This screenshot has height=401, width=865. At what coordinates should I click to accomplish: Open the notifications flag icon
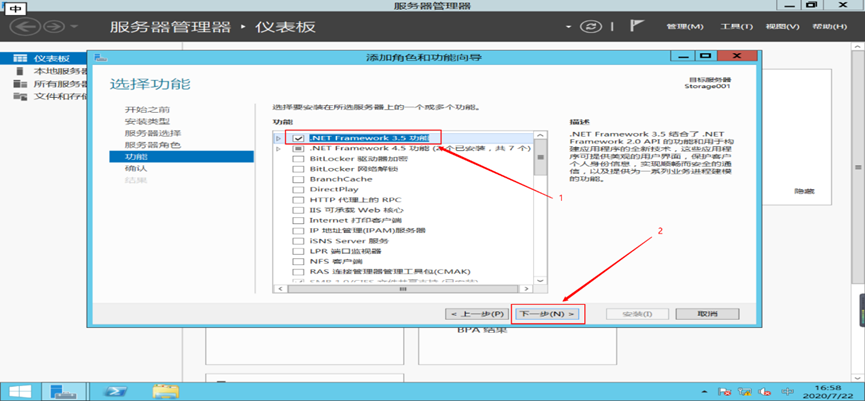pos(637,26)
